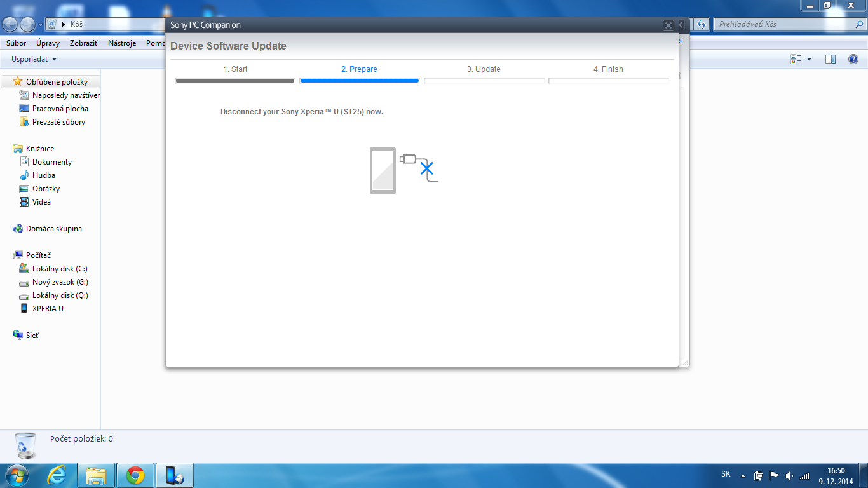Click the grey Start step progress bar
Image resolution: width=868 pixels, height=488 pixels.
235,81
